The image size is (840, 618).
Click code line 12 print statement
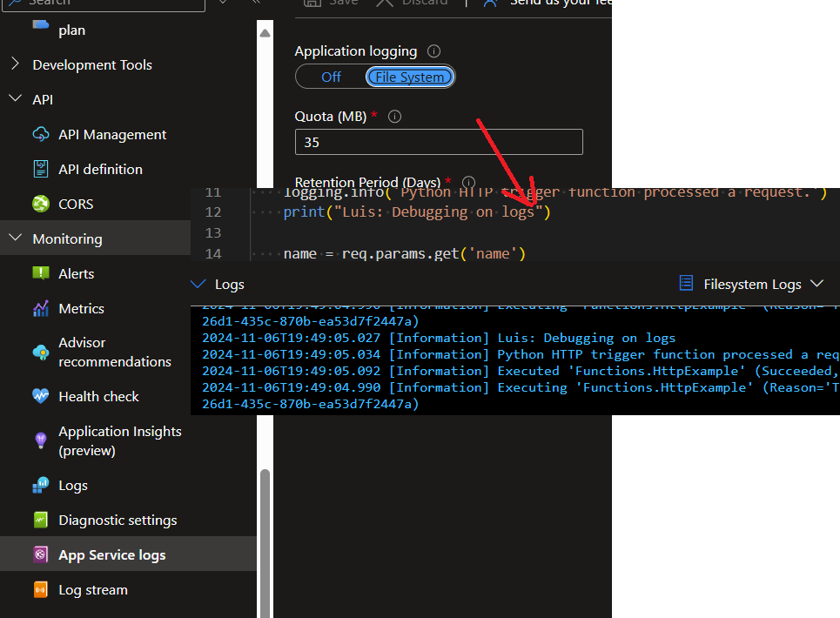[417, 212]
